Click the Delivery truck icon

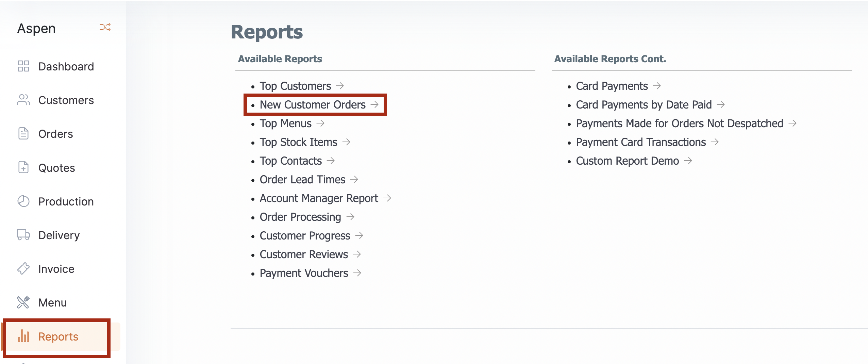click(23, 235)
